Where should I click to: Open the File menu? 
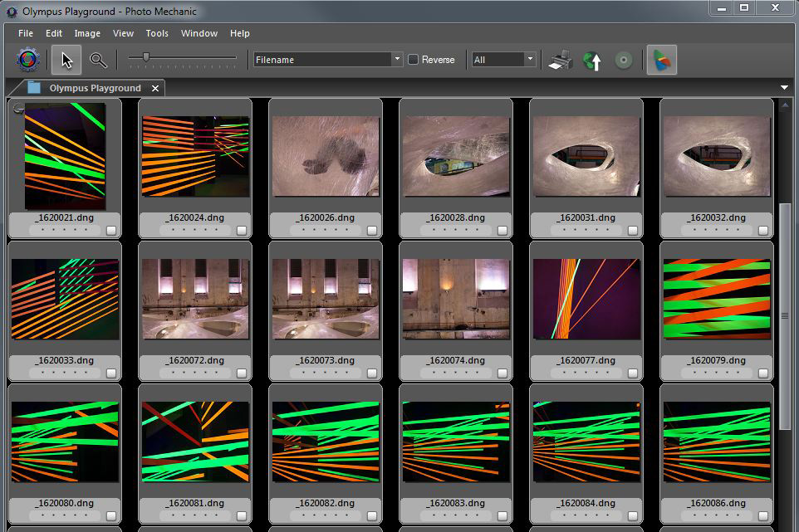click(x=26, y=33)
